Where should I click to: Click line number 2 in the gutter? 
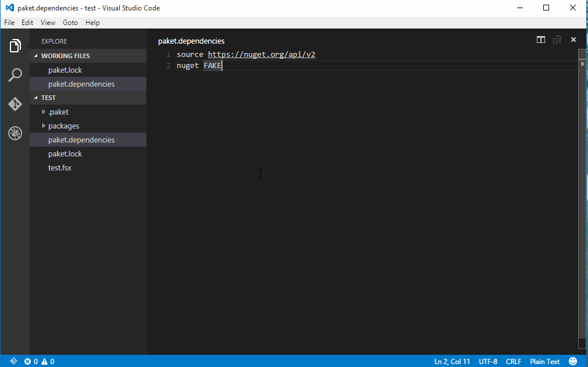point(168,66)
